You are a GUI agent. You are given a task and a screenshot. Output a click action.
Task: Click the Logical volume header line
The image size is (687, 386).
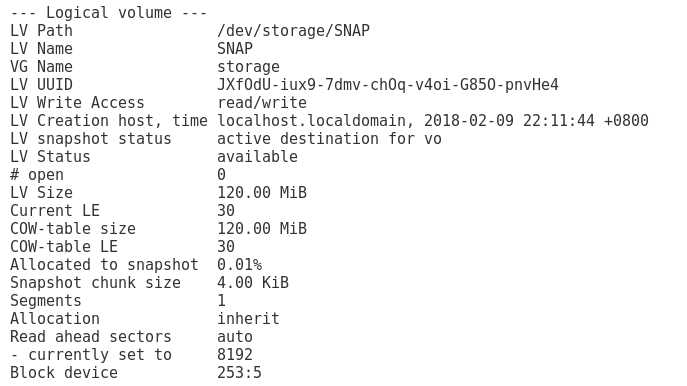coord(109,13)
